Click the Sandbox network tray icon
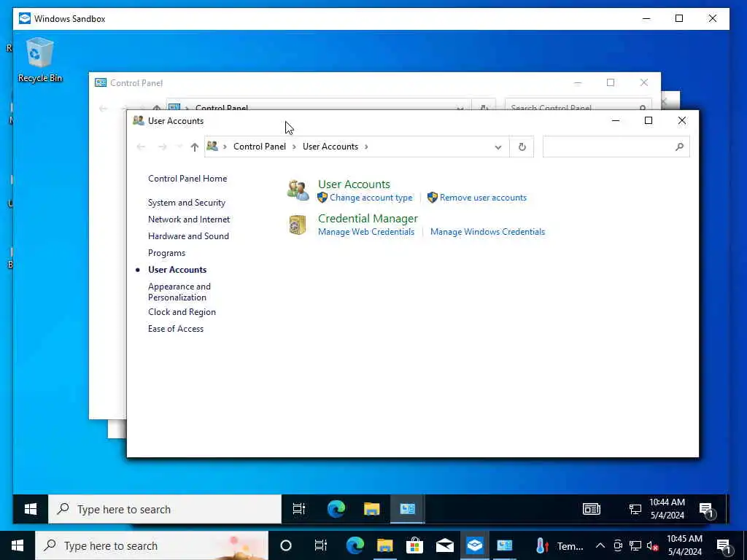The width and height of the screenshot is (747, 560). (635, 509)
